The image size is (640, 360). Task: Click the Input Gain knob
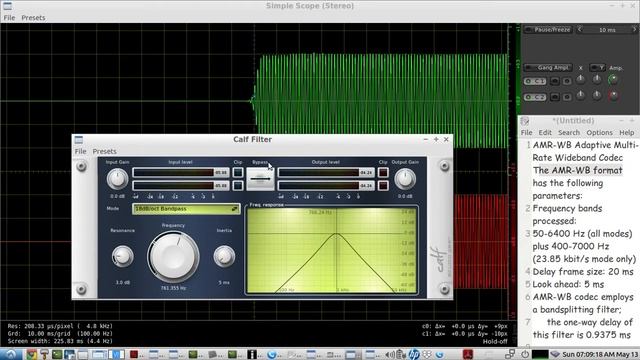click(117, 179)
